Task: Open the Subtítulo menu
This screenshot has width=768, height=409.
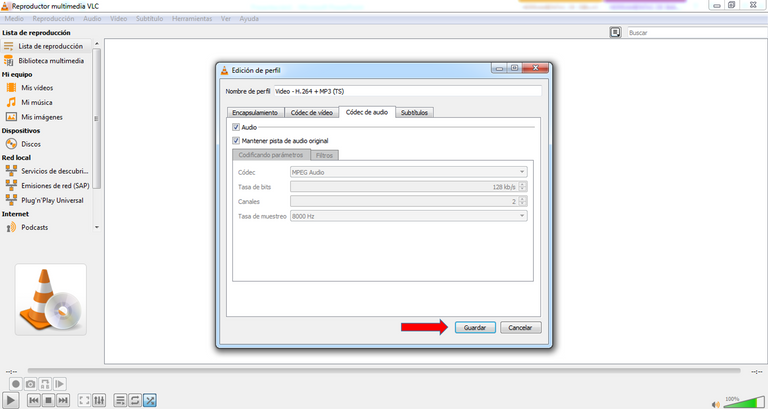Action: pyautogui.click(x=149, y=19)
